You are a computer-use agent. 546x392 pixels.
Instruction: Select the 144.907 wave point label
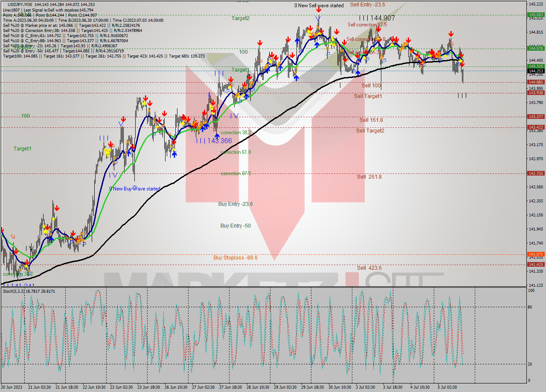[x=377, y=18]
